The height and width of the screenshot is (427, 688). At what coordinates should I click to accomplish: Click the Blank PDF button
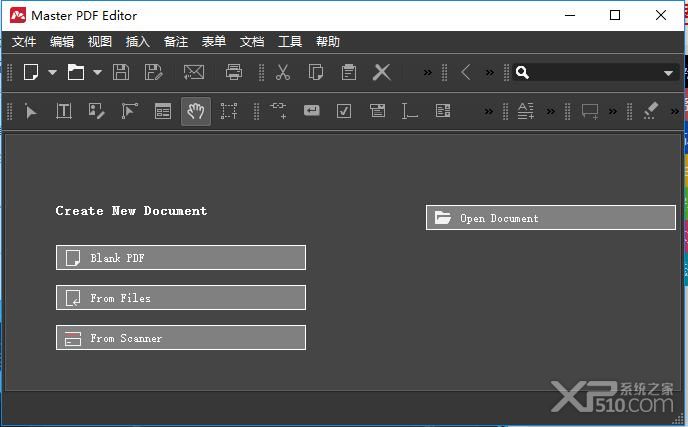pos(181,258)
